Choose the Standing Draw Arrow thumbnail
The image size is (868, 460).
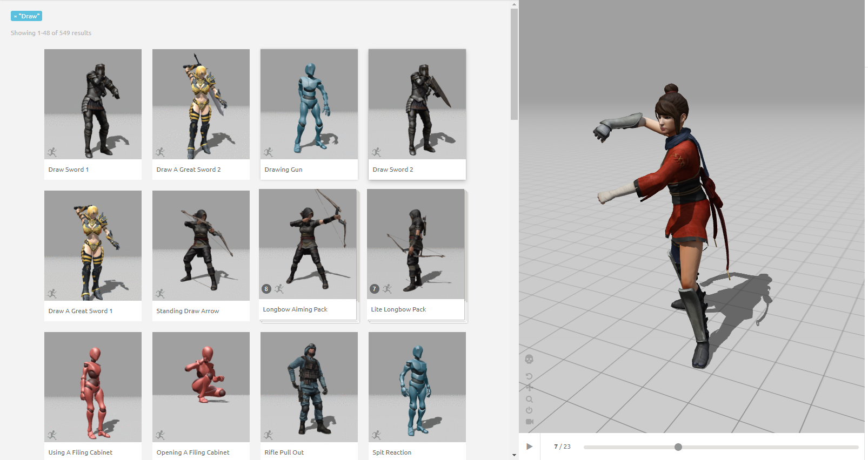tap(201, 246)
